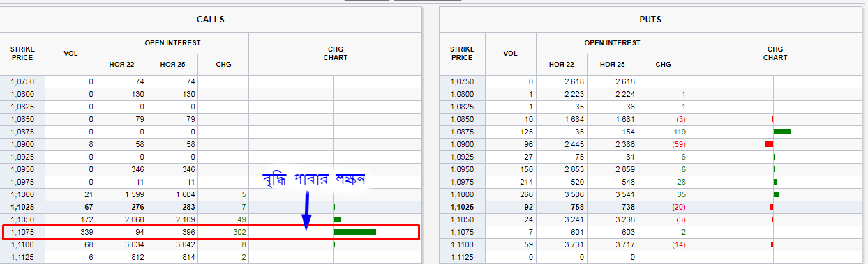Click the Puts OPEN INTEREST group header

(x=612, y=43)
